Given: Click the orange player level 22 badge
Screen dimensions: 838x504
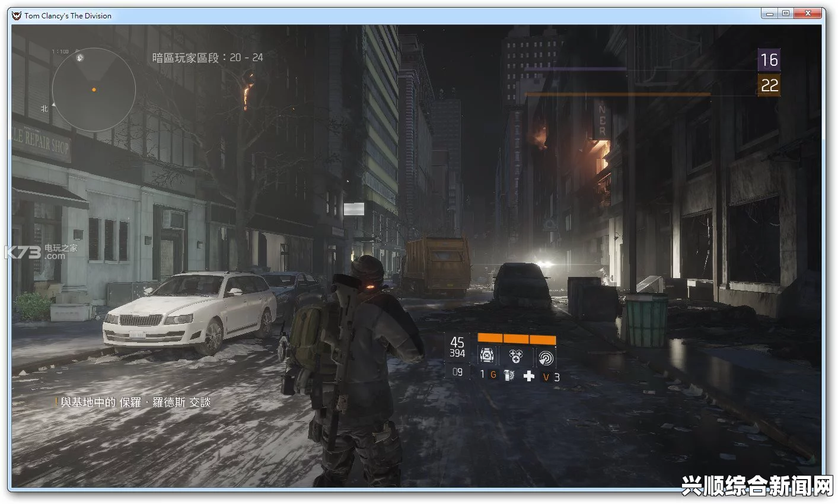Looking at the screenshot, I should [769, 85].
